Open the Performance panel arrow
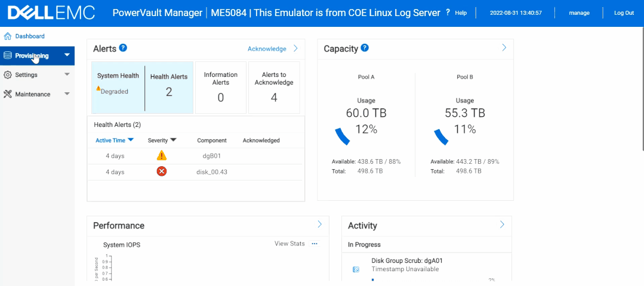The width and height of the screenshot is (644, 286). point(319,224)
